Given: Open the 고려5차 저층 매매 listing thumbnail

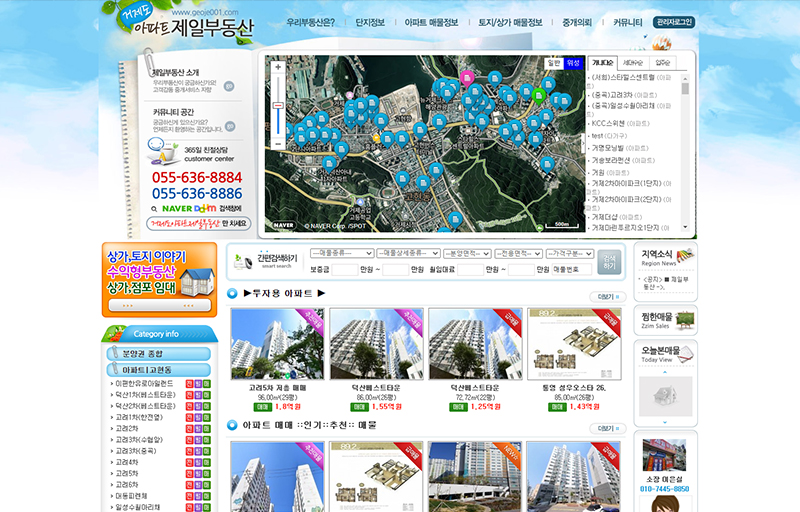Looking at the screenshot, I should point(277,344).
